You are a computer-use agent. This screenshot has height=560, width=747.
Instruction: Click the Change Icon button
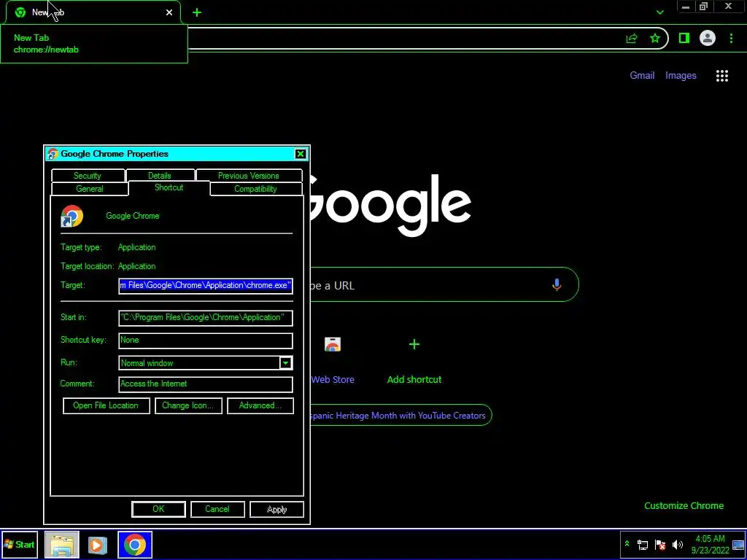[x=188, y=405]
